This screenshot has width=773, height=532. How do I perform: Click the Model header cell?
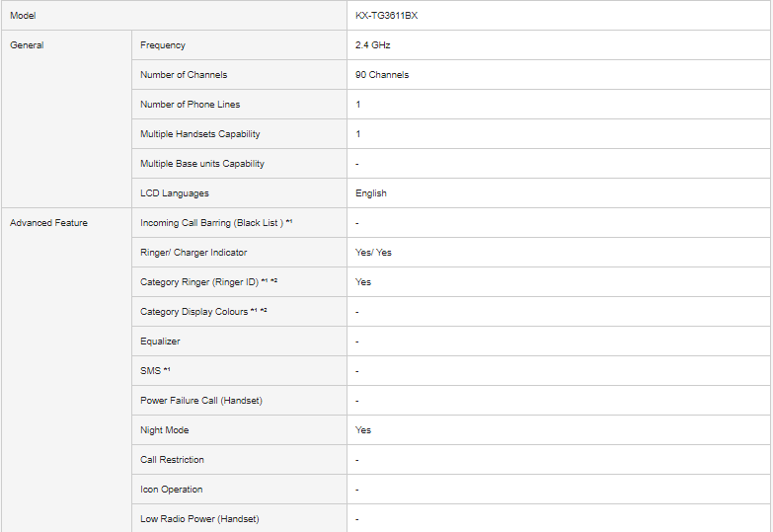click(x=23, y=16)
